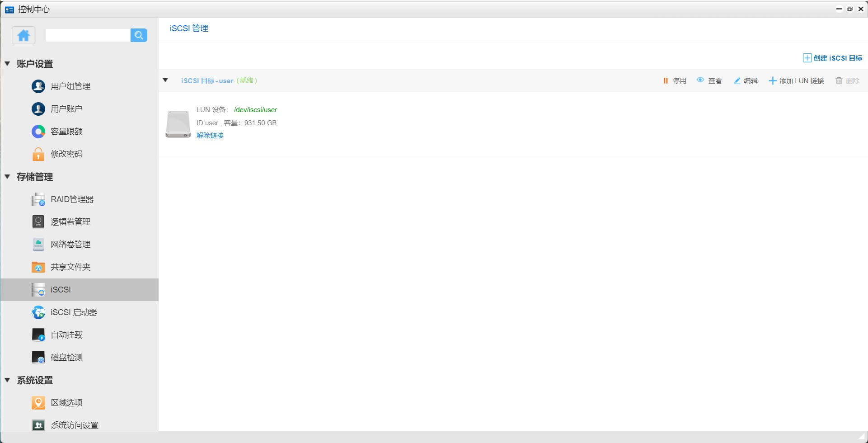Click the blue search magnifier button
This screenshot has height=443, width=868.
tap(139, 35)
